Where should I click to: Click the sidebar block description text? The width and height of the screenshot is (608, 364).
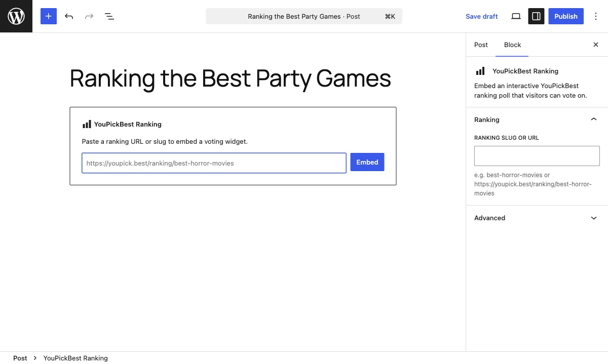pyautogui.click(x=530, y=91)
